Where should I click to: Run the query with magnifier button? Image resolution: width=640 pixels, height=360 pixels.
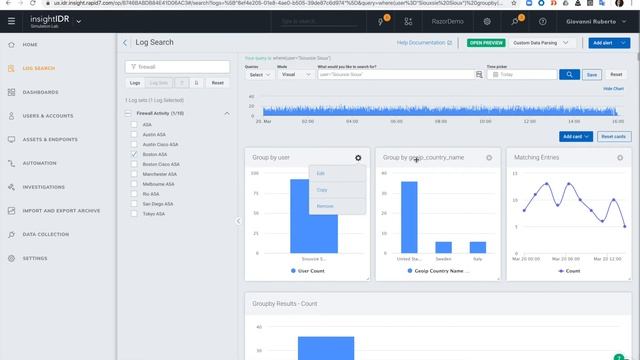coord(569,75)
